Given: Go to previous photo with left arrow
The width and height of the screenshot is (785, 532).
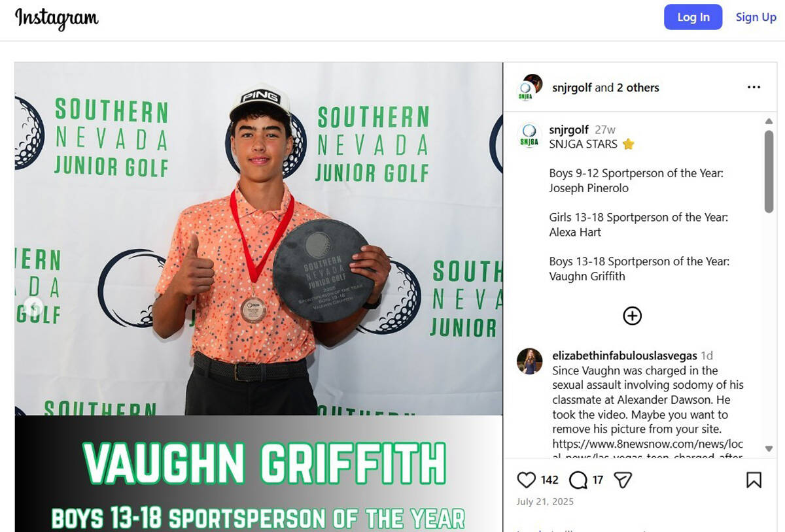Looking at the screenshot, I should point(33,306).
